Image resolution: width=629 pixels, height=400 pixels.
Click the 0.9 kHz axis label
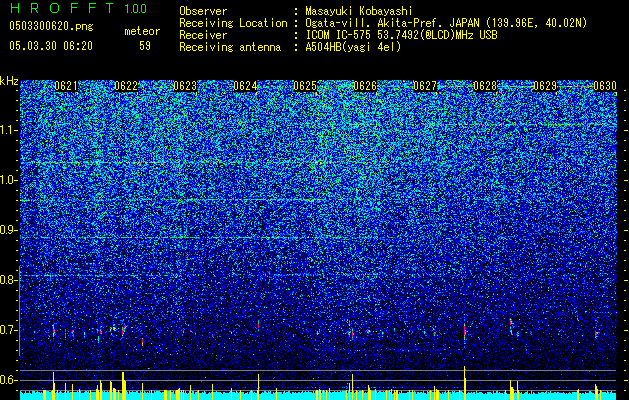[x=8, y=230]
